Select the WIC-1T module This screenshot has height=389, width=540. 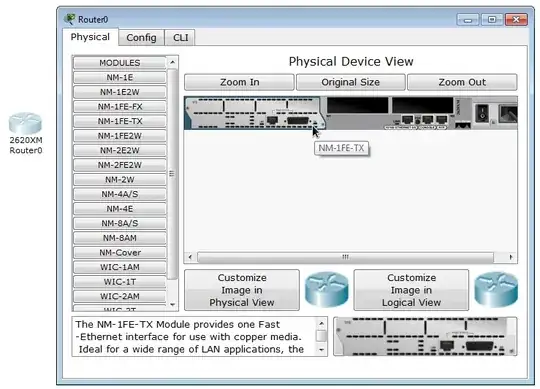click(x=120, y=282)
